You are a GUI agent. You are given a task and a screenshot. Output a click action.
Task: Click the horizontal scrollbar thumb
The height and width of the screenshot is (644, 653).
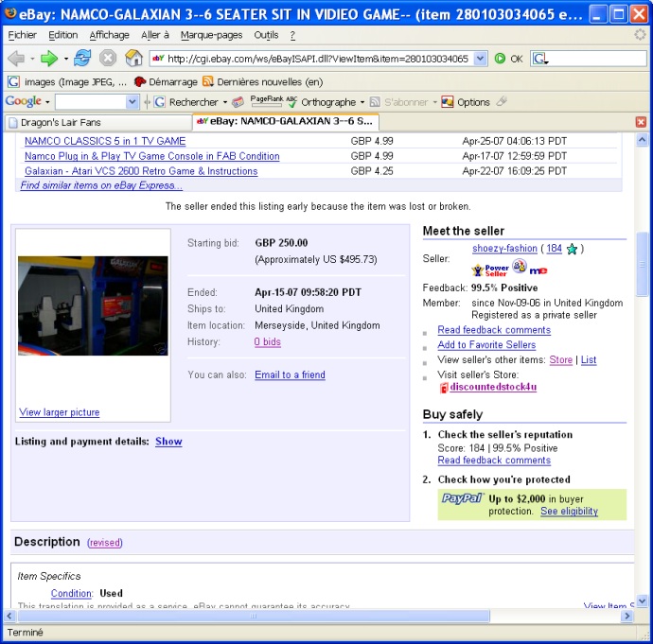point(254,617)
